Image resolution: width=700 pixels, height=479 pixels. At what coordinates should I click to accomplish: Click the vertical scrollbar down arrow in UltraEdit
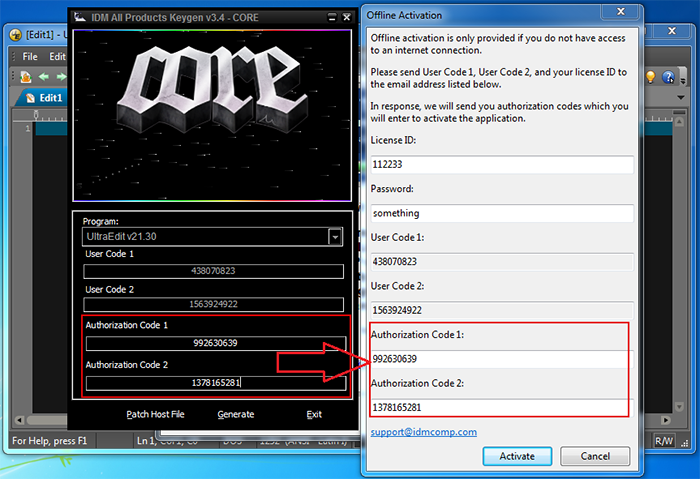click(679, 407)
